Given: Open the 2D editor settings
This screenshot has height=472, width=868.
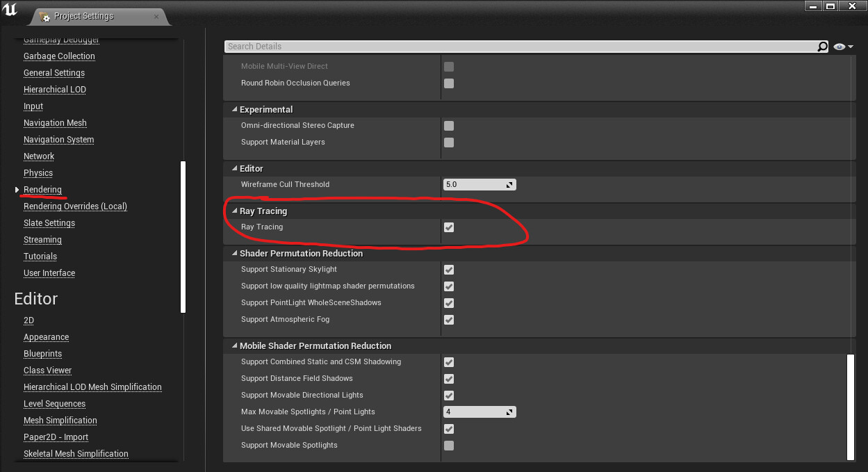Looking at the screenshot, I should click(28, 320).
